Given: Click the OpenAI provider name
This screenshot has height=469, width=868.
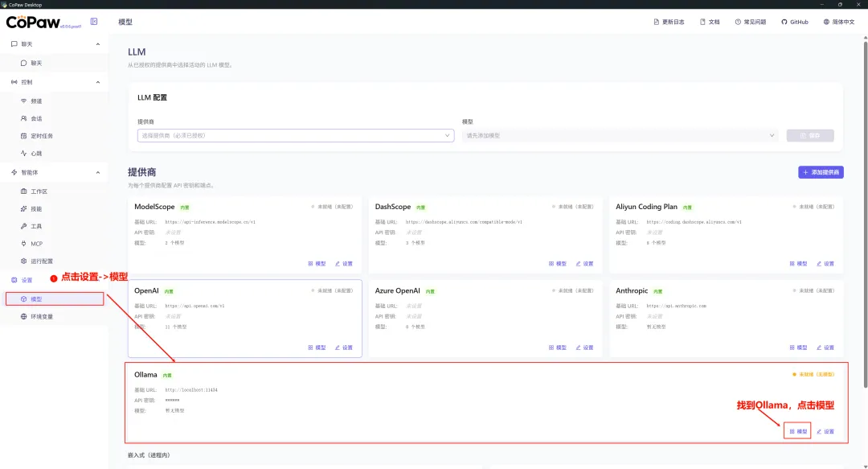Looking at the screenshot, I should coord(147,290).
